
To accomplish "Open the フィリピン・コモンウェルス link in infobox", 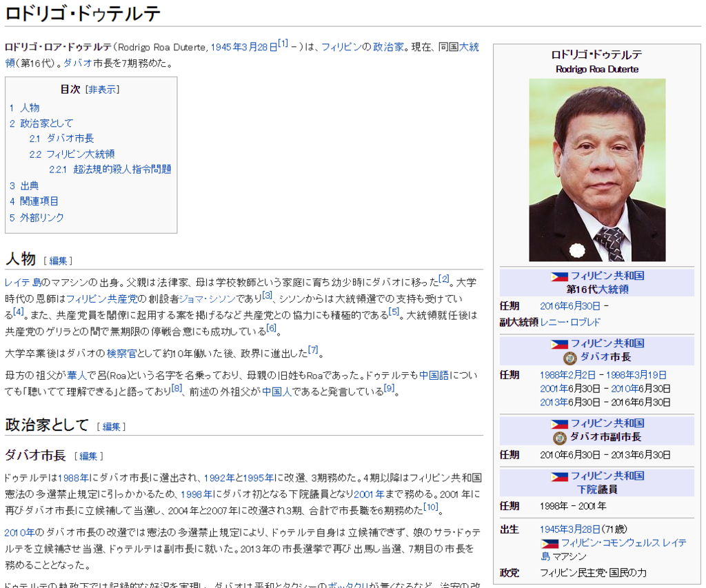I will coord(611,543).
